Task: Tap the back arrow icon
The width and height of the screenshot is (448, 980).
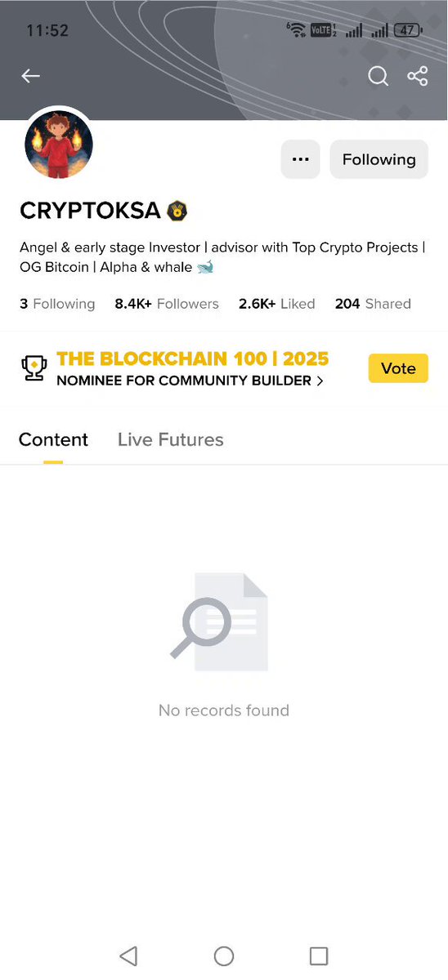Action: pos(30,76)
